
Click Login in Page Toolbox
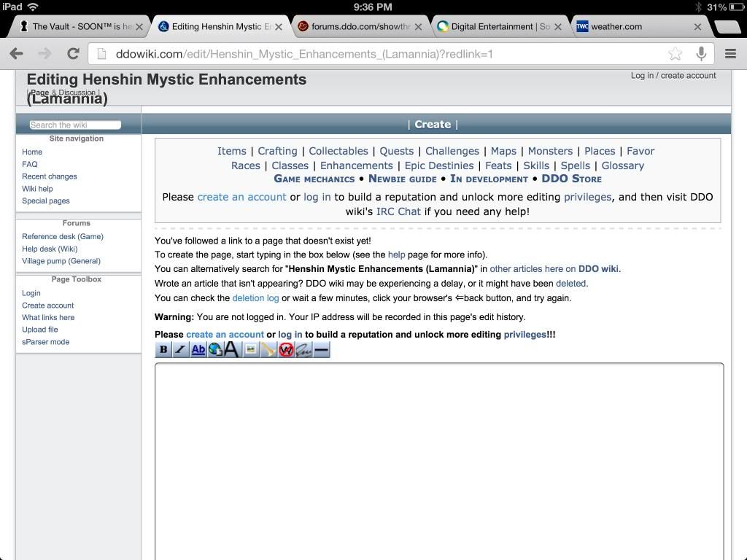pyautogui.click(x=31, y=293)
